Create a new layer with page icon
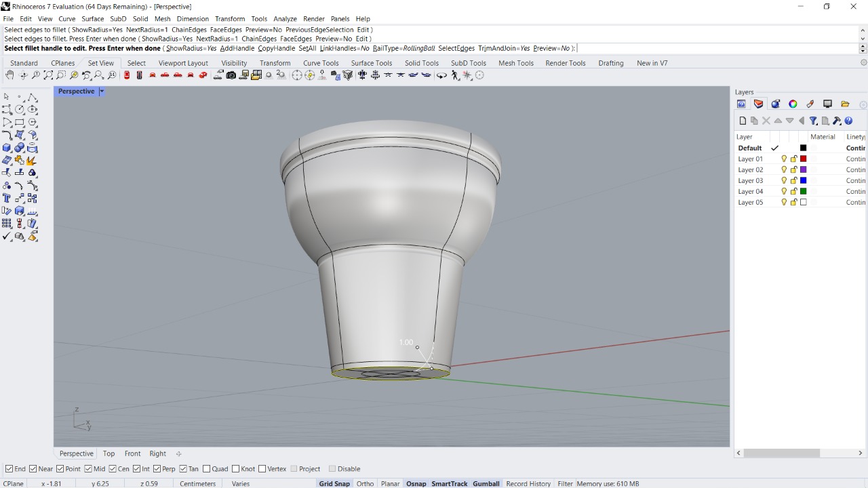Image resolution: width=868 pixels, height=488 pixels. pos(743,121)
